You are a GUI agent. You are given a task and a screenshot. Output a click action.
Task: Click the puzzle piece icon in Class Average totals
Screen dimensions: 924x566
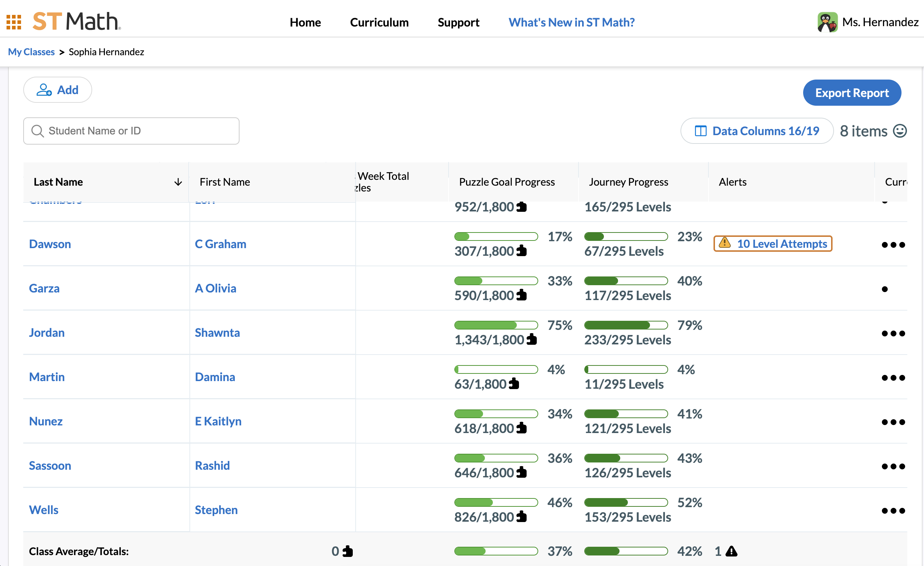(x=348, y=551)
